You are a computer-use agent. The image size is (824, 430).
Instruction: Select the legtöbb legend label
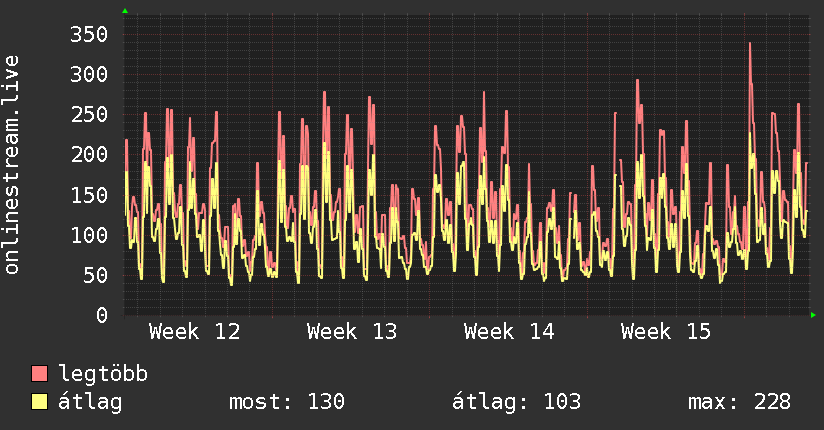(x=103, y=374)
